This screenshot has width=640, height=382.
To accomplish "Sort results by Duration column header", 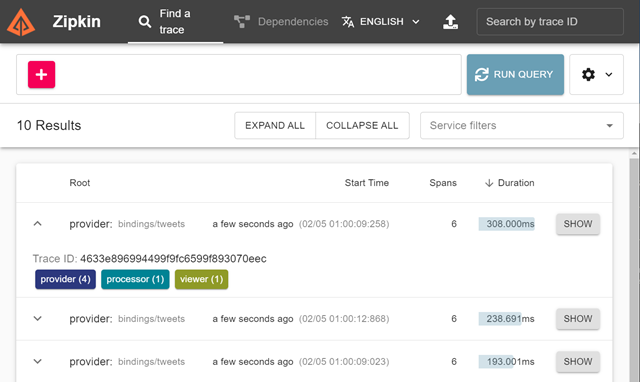I will pos(509,183).
